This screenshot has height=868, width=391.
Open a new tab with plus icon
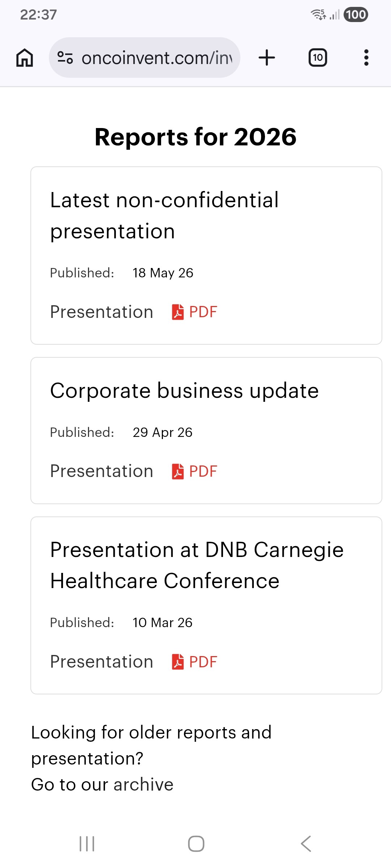[x=267, y=58]
